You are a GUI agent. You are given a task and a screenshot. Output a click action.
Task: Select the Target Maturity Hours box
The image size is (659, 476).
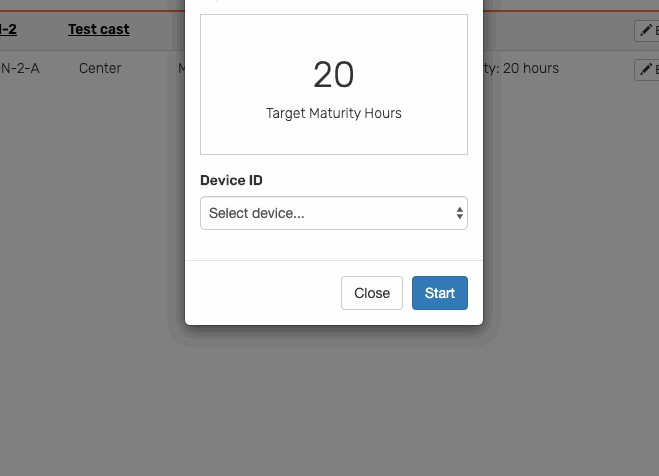click(334, 84)
